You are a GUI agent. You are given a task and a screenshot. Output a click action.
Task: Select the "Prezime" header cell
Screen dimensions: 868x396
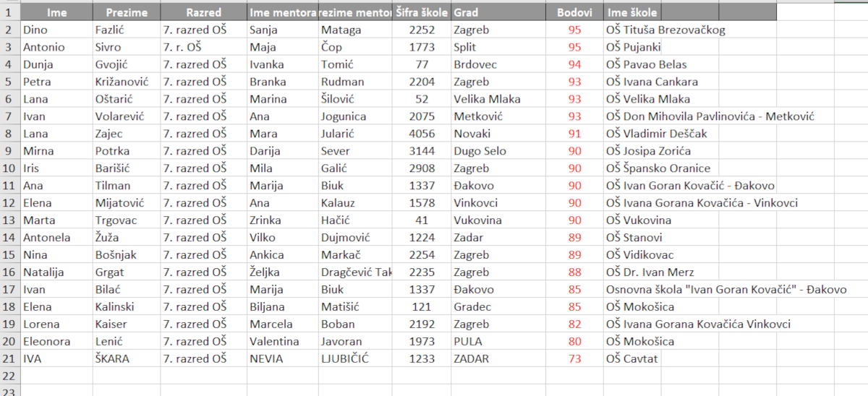click(127, 13)
